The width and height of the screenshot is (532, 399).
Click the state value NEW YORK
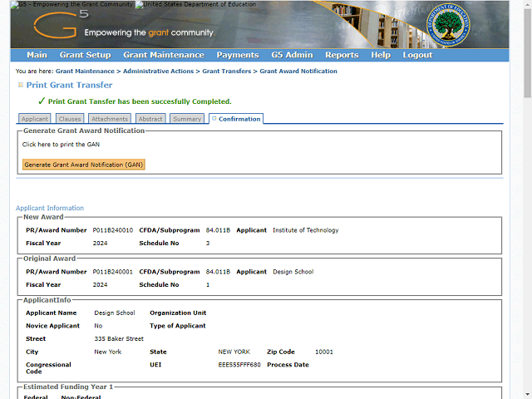tap(234, 352)
